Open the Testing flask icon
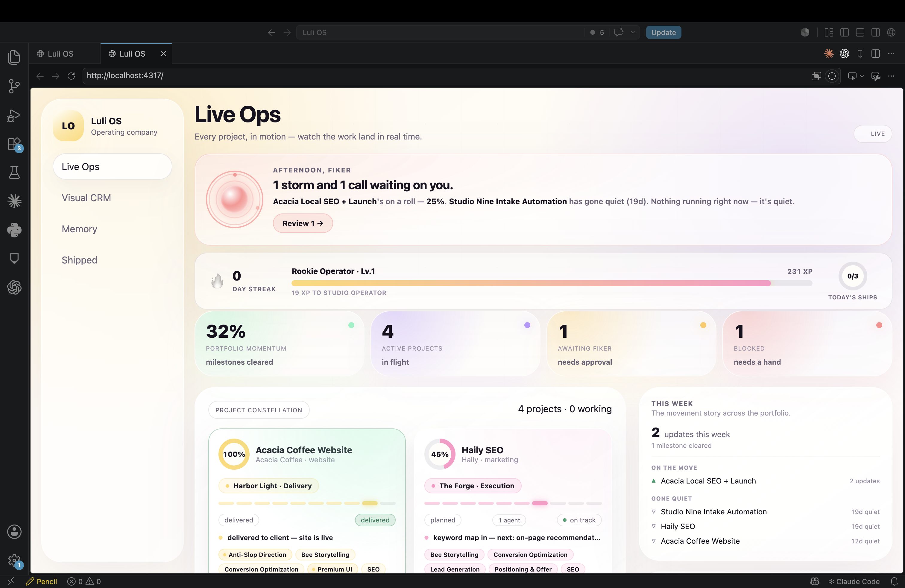905x588 pixels. coord(14,173)
